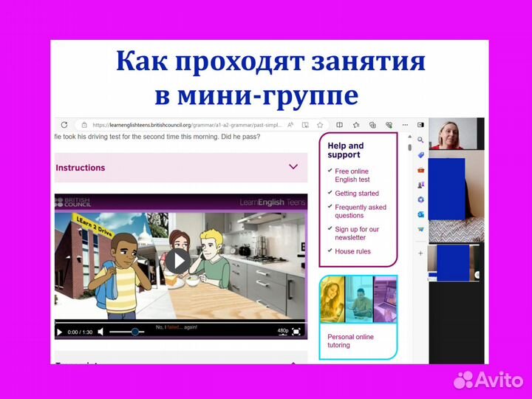Screen dimensions: 532x399
Task: Select the bottom participant video tile
Action: [x=454, y=263]
